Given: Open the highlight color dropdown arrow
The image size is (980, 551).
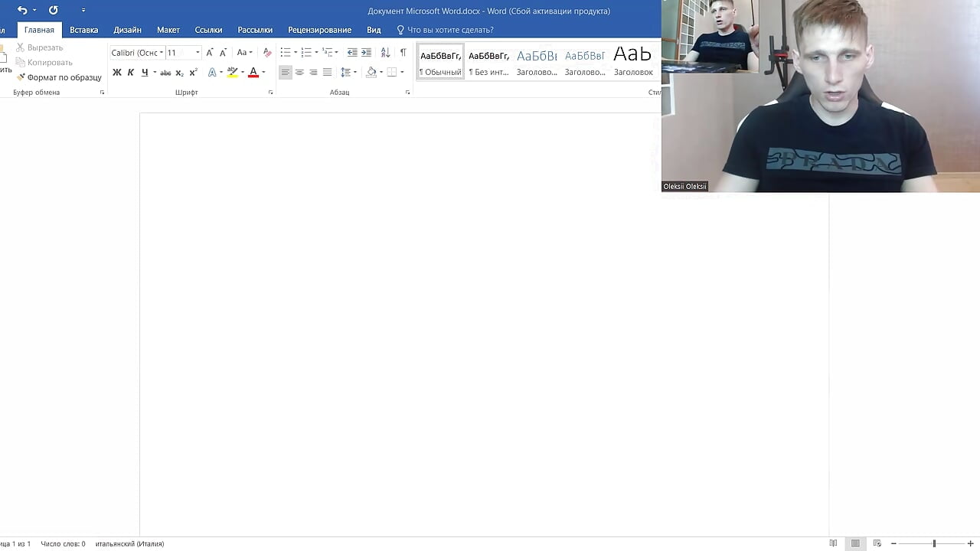Looking at the screenshot, I should (x=243, y=73).
